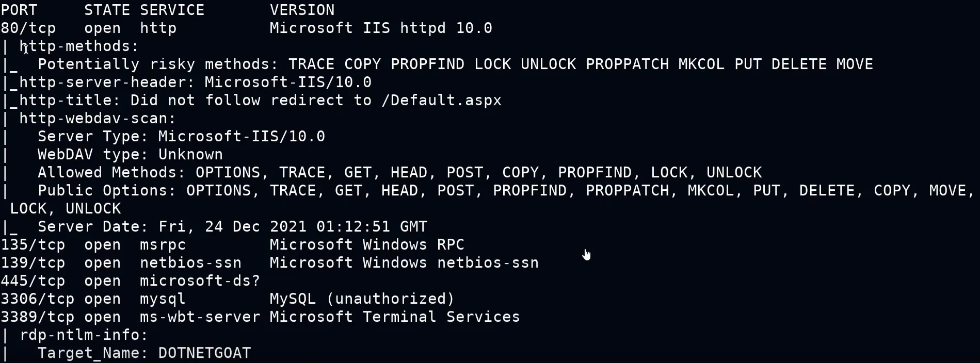The height and width of the screenshot is (363, 980).
Task: Click "MySQL (unauthorized)" version text
Action: point(362,299)
